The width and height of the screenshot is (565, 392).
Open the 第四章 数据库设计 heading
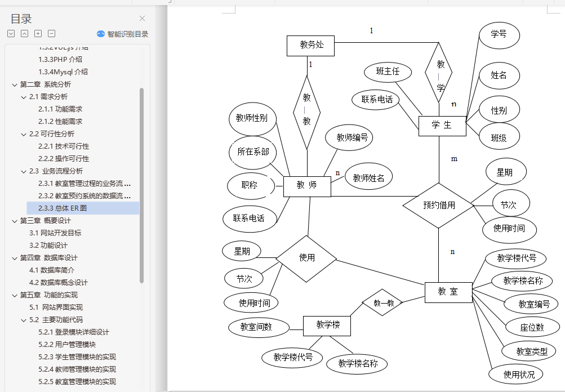coord(48,257)
